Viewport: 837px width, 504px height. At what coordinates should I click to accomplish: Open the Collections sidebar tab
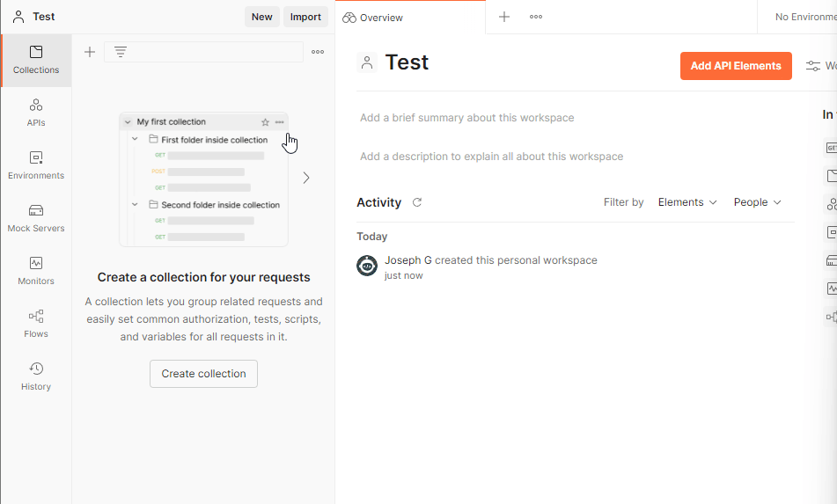click(36, 61)
